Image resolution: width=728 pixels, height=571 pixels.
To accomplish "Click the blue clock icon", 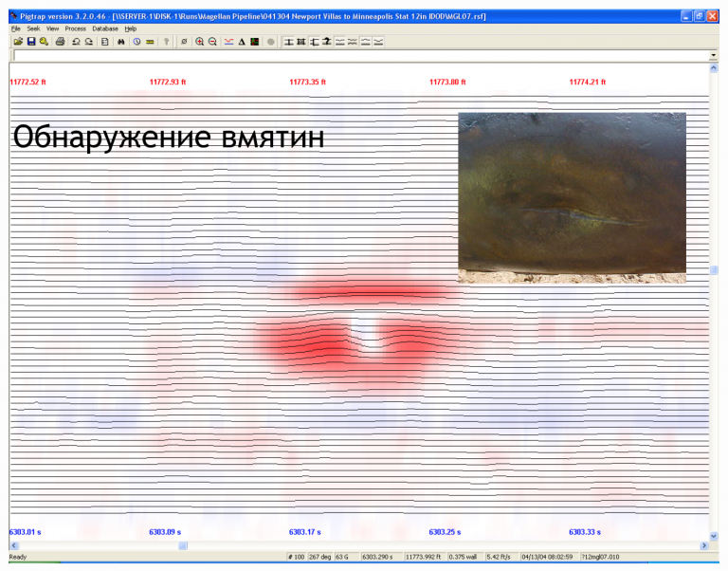I will pyautogui.click(x=136, y=42).
